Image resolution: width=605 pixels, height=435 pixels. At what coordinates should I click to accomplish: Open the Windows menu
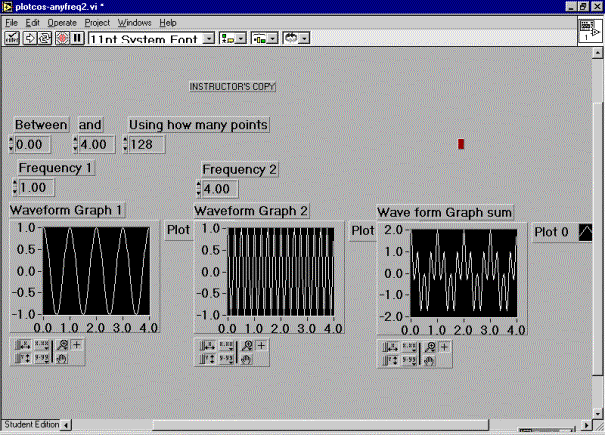134,23
